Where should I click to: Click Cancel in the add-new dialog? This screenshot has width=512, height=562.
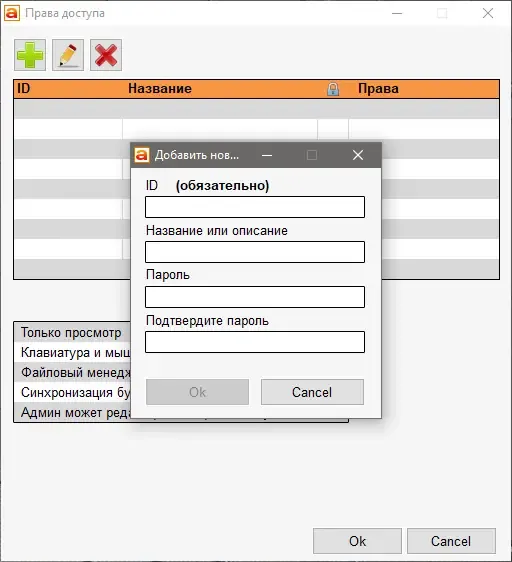coord(312,392)
